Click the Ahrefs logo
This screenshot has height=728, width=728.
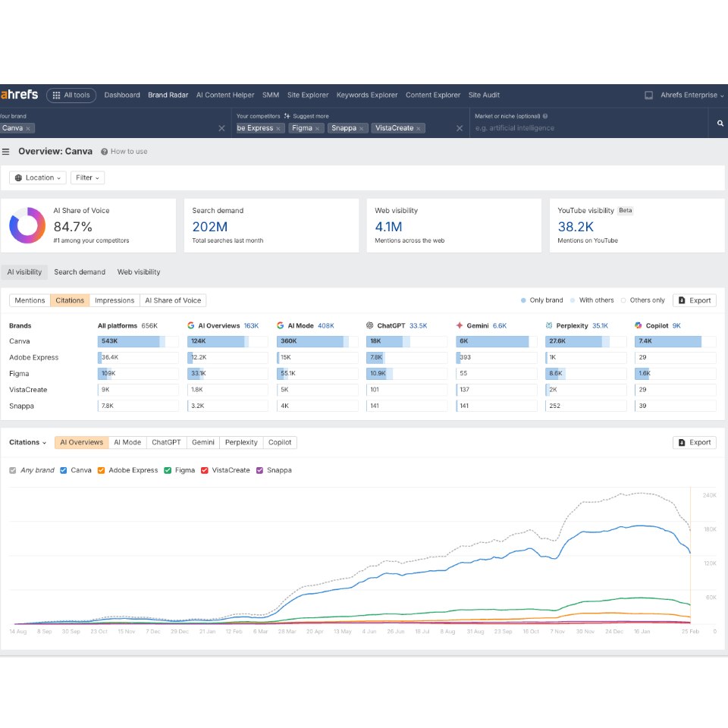click(20, 95)
